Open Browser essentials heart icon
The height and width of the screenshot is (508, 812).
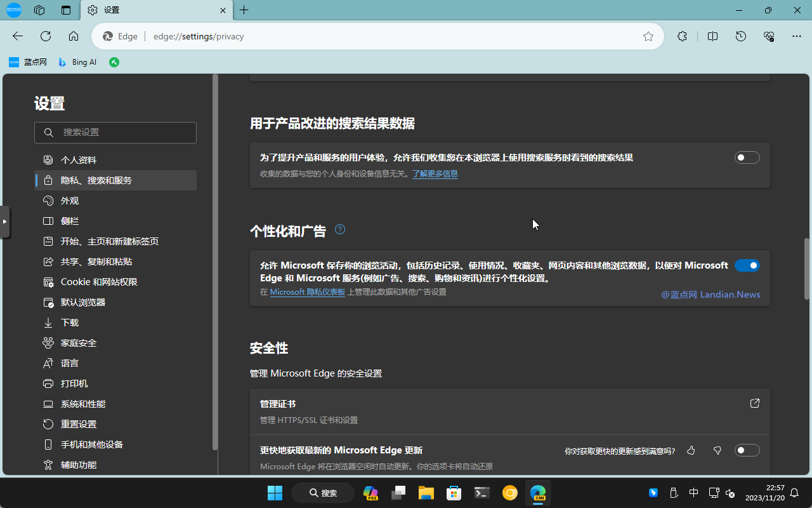coord(769,36)
